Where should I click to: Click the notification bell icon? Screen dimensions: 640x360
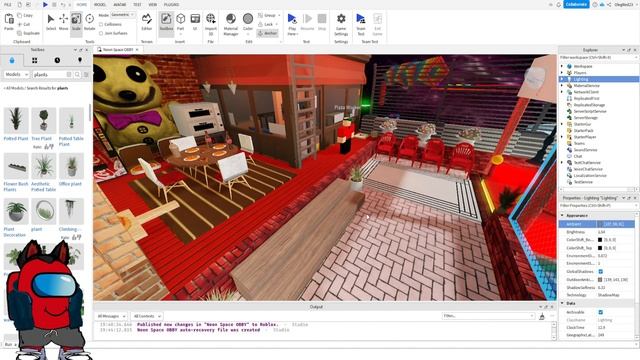pyautogui.click(x=558, y=4)
